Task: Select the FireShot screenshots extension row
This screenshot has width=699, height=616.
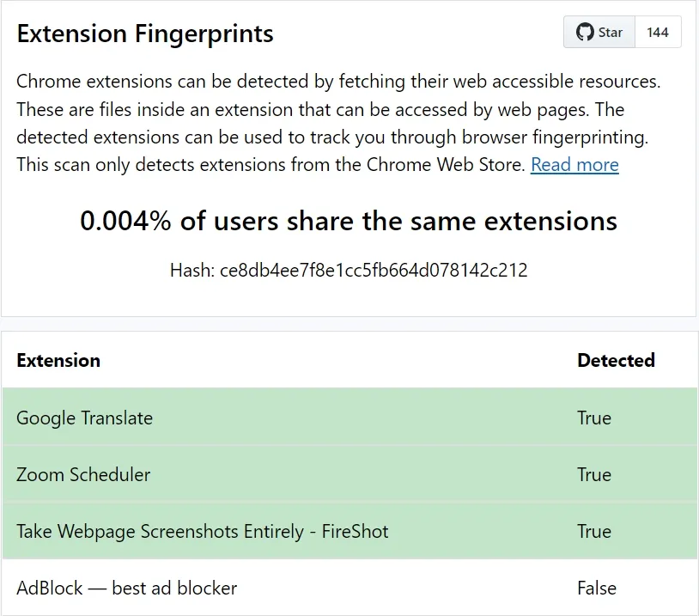Action: pos(349,530)
